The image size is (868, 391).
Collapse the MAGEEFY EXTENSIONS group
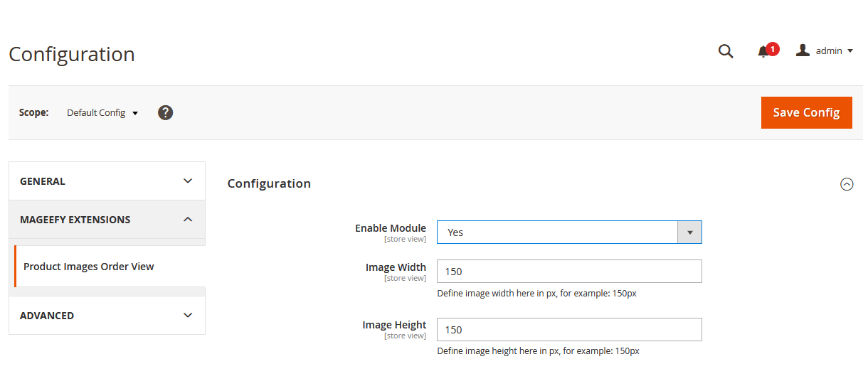(107, 220)
